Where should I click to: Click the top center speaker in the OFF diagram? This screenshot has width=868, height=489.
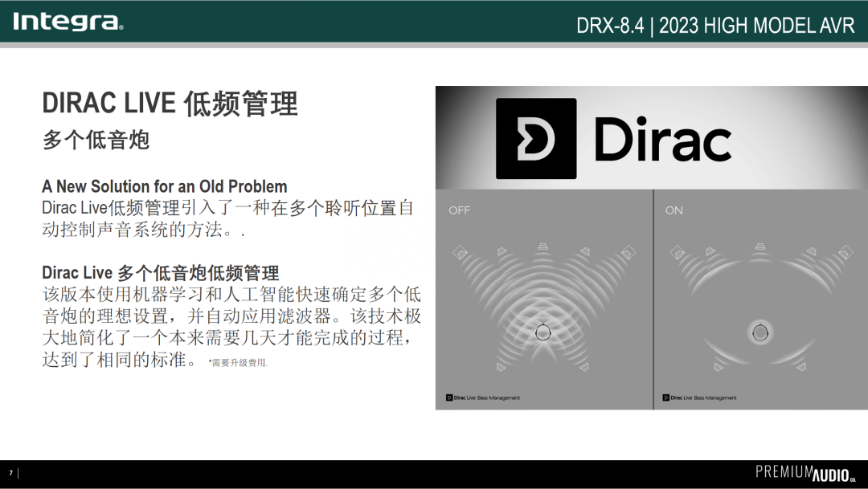point(543,246)
